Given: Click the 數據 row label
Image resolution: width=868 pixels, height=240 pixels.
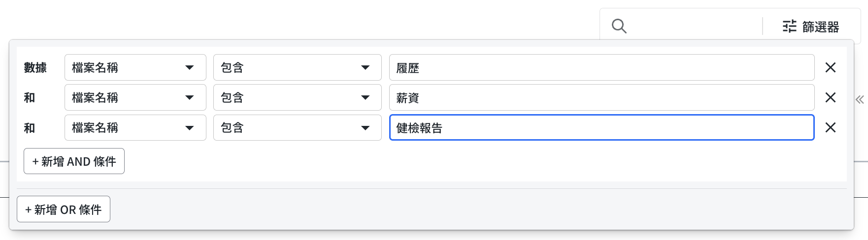Looking at the screenshot, I should click(x=35, y=67).
